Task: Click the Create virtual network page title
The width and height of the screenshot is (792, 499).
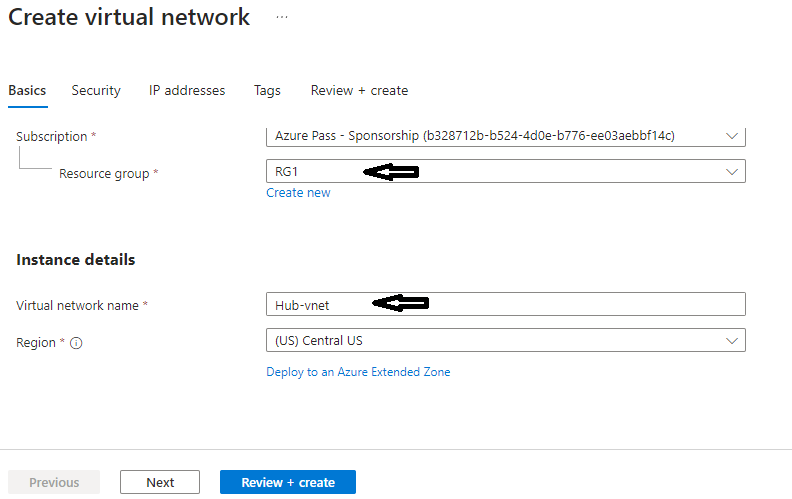Action: pyautogui.click(x=129, y=18)
